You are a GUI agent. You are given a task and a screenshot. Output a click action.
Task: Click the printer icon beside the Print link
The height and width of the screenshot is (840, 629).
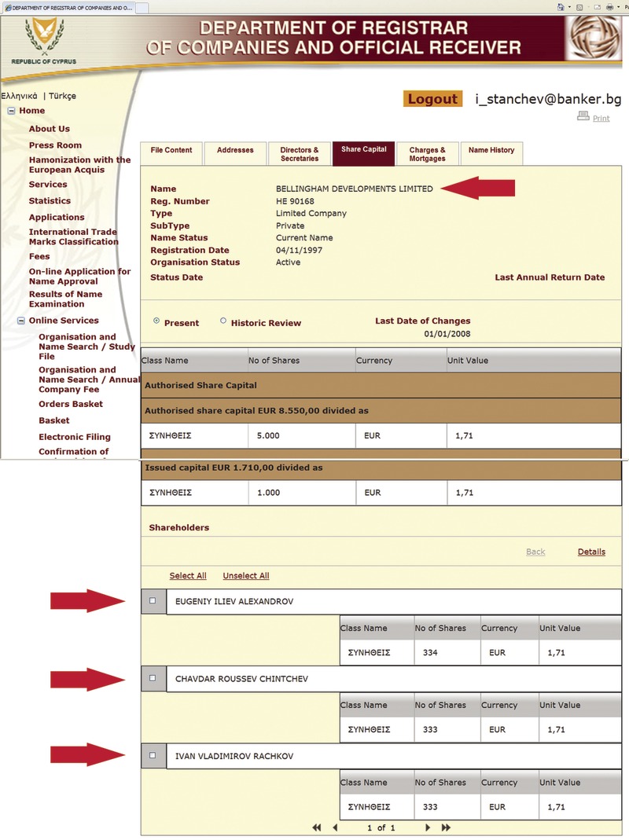583,116
